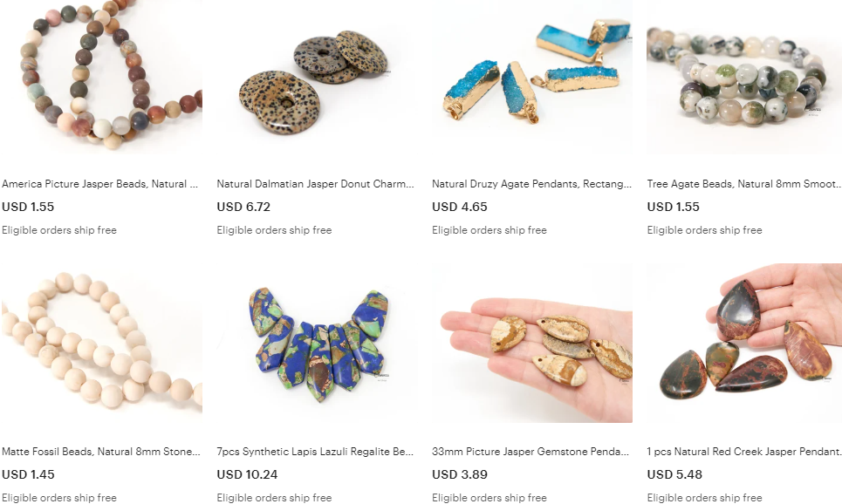Click the Natural Red Creek Jasper title
842x504 pixels.
[743, 452]
